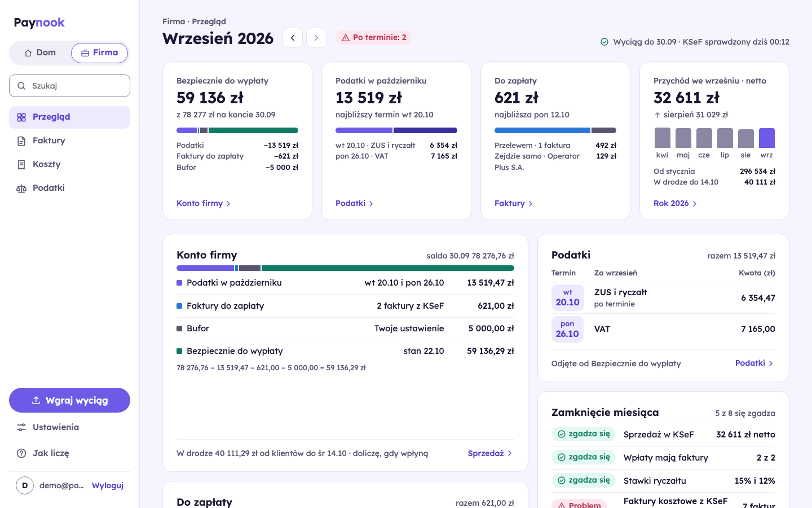Image resolution: width=812 pixels, height=508 pixels.
Task: Focus the Szukaj search field
Action: pyautogui.click(x=69, y=86)
